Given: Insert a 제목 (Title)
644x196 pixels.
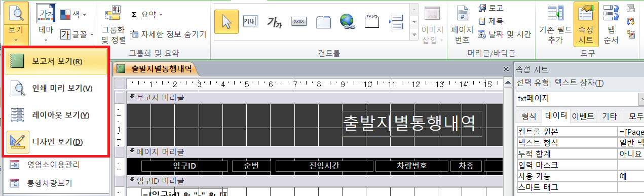Looking at the screenshot, I should (x=491, y=21).
